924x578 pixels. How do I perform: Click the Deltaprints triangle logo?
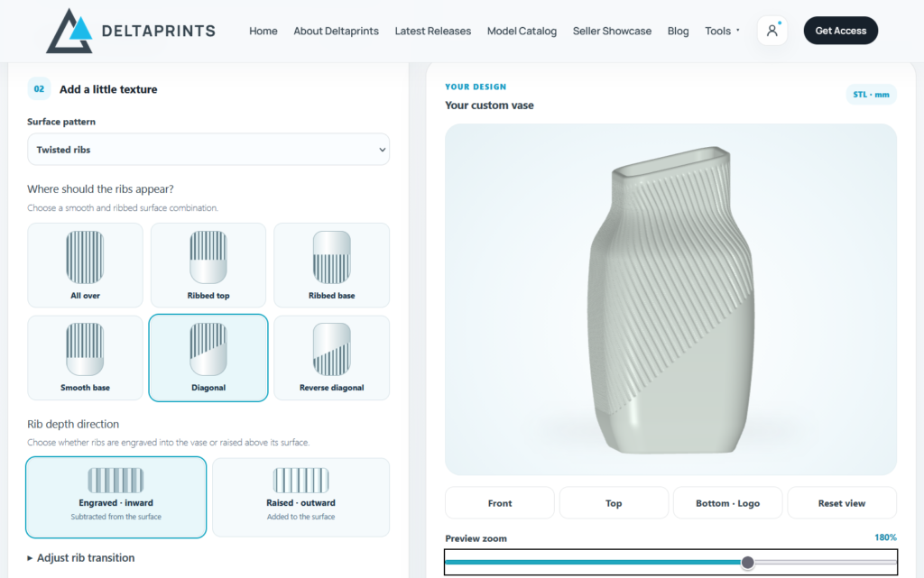69,32
